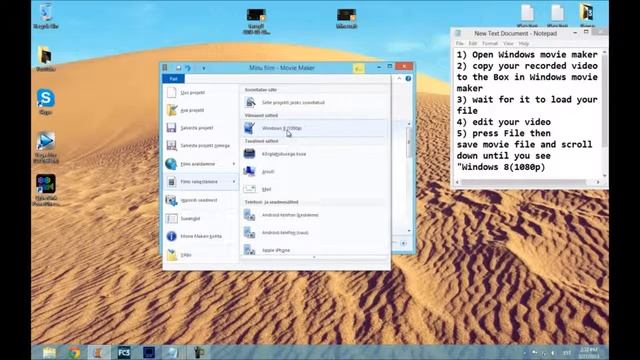This screenshot has height=360, width=640.
Task: Open Notepad Format menu
Action: 490,43
